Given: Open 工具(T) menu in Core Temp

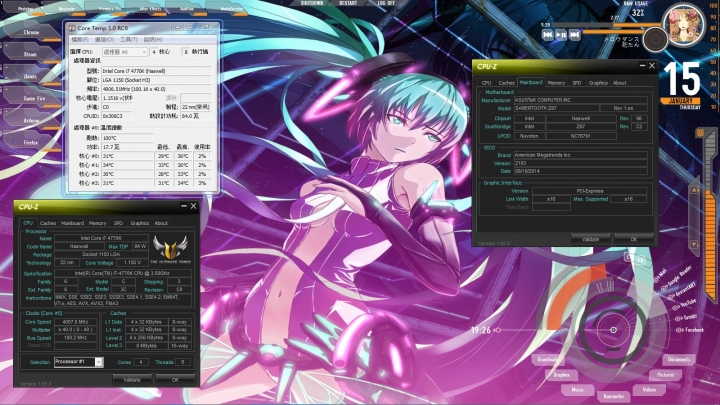Looking at the screenshot, I should click(129, 39).
